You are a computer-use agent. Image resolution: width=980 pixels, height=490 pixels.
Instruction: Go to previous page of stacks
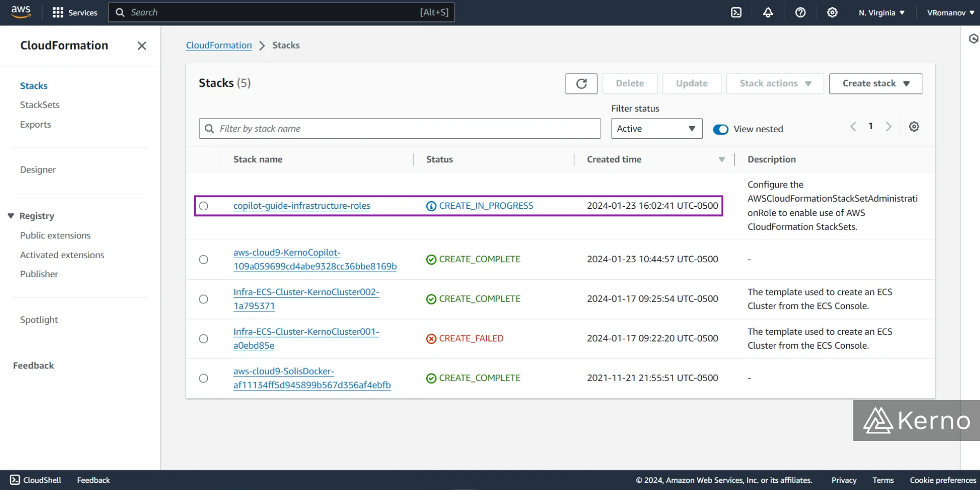[x=853, y=127]
